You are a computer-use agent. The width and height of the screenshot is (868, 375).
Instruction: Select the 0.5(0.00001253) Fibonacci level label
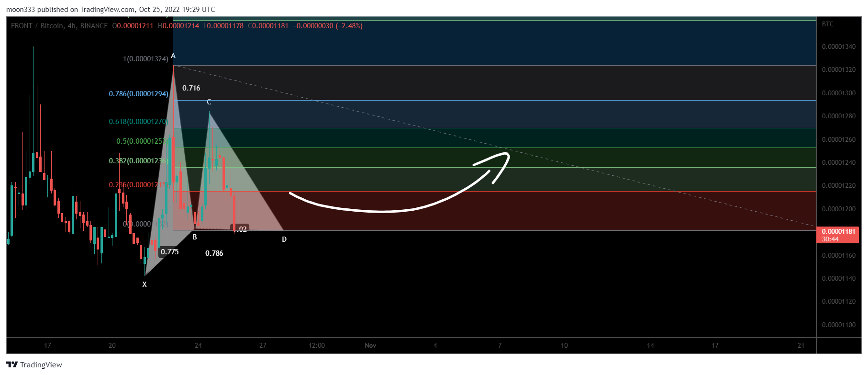(x=142, y=141)
